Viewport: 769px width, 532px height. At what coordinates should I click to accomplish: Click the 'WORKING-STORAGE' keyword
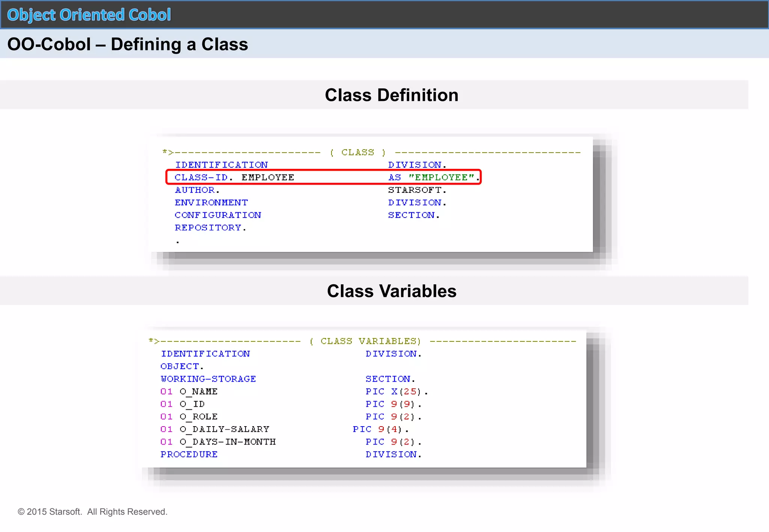(x=208, y=379)
